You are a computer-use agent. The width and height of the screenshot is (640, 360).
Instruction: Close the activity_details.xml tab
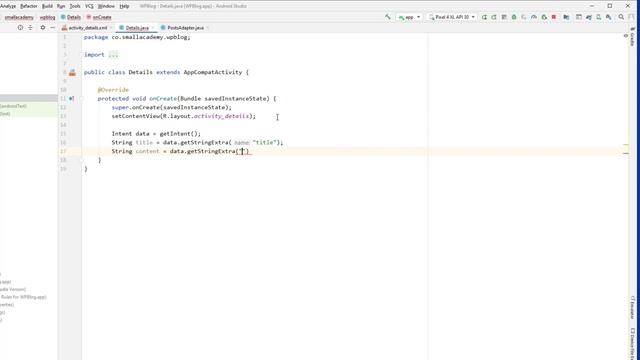click(x=111, y=28)
